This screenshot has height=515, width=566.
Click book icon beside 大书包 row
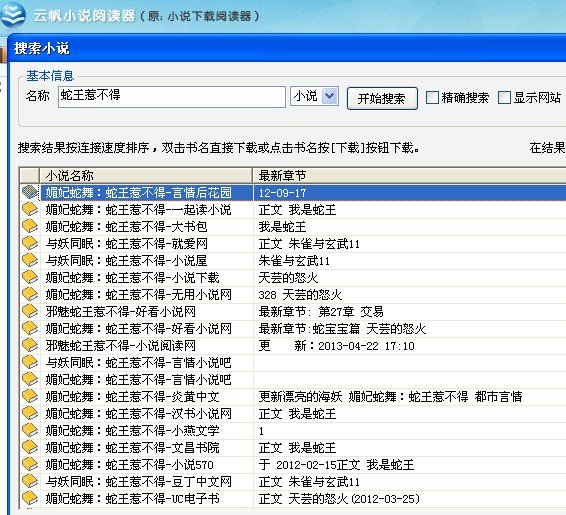click(x=30, y=226)
